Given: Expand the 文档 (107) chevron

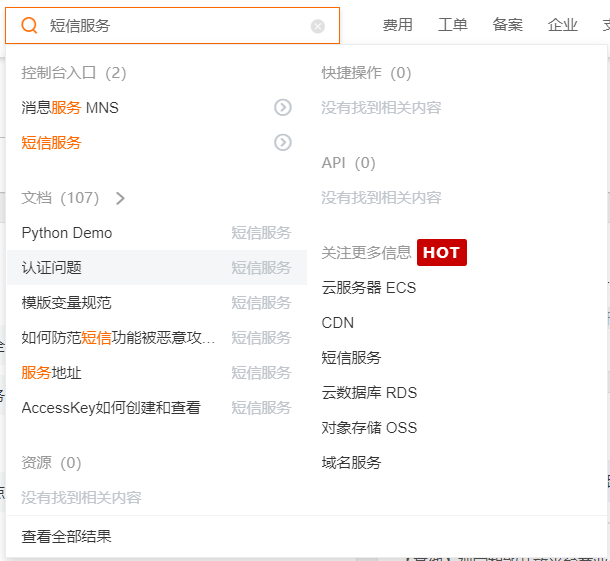Looking at the screenshot, I should [120, 198].
